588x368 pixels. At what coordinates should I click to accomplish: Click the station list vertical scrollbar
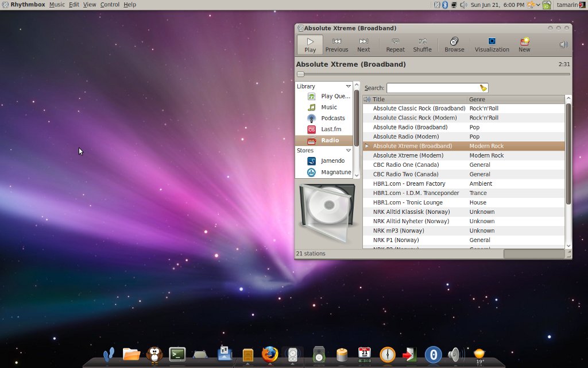coord(568,154)
